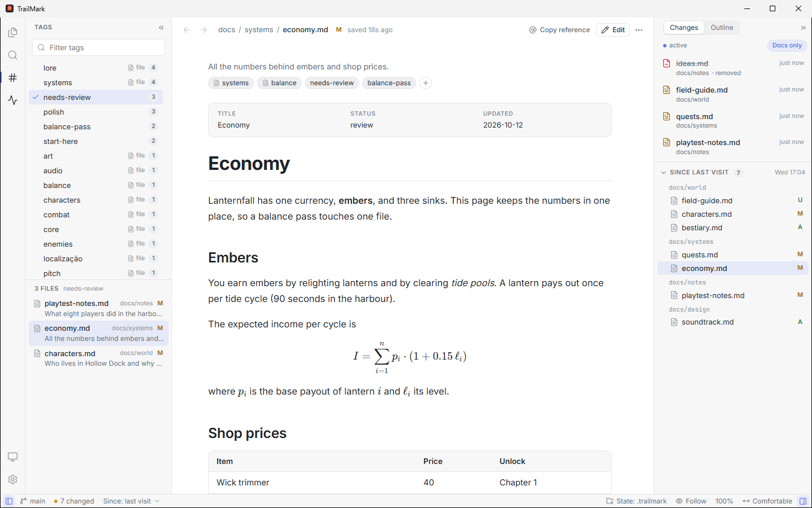Toggle right panel from status bar

coord(803,501)
